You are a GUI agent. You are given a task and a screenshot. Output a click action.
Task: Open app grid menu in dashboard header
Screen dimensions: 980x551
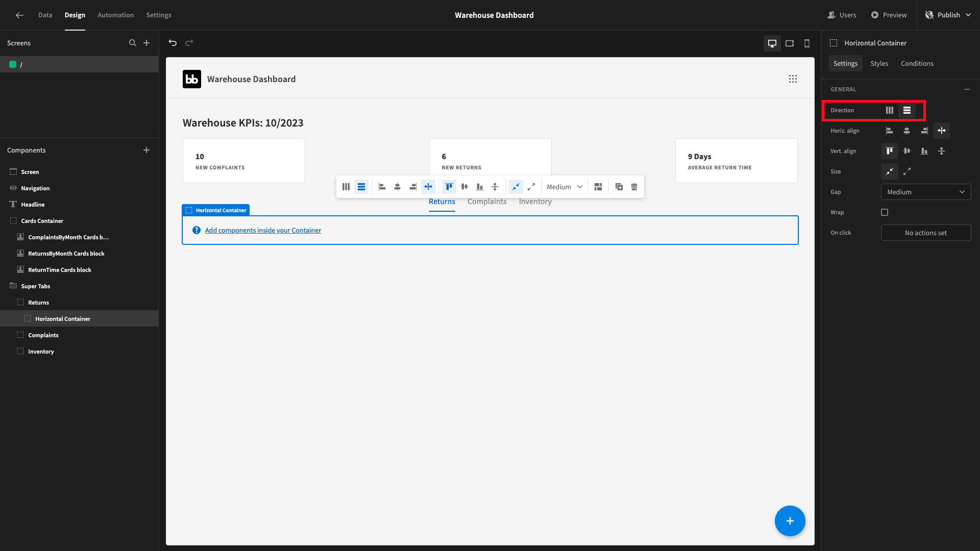pos(793,79)
